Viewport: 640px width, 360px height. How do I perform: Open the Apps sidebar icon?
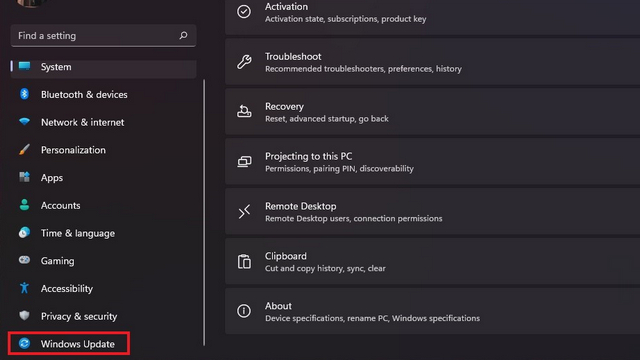[24, 177]
